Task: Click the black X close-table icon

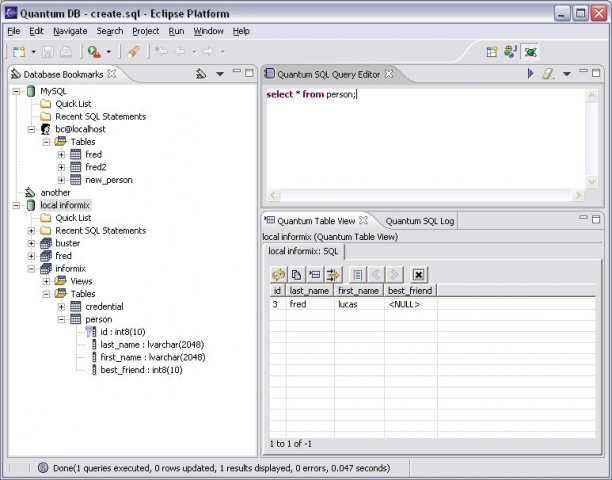Action: click(x=419, y=274)
